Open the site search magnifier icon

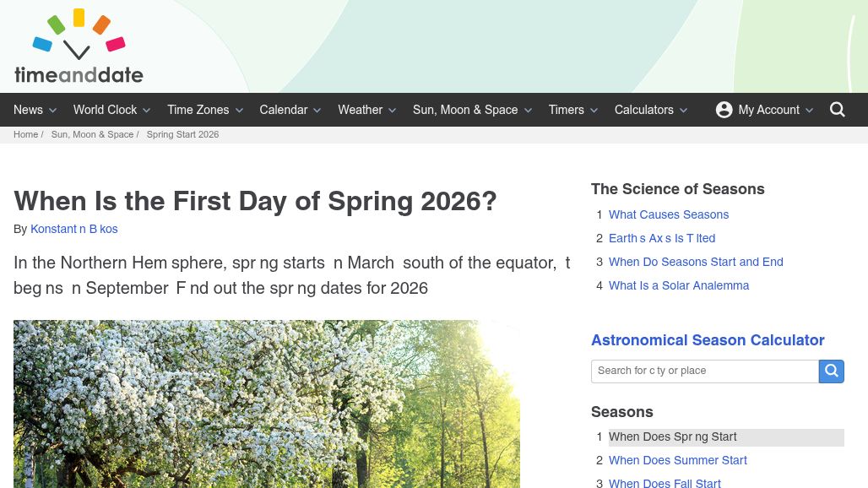(838, 110)
